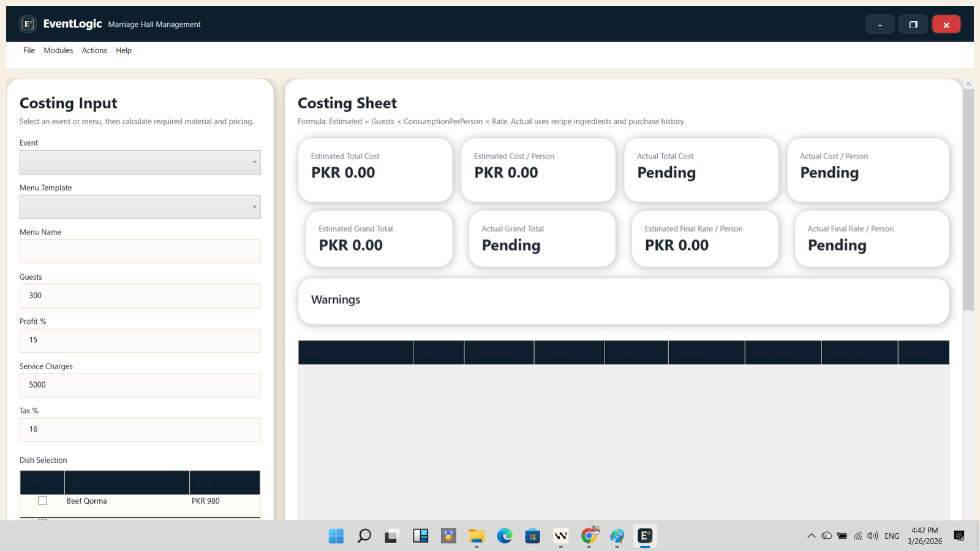Open File Explorer from the taskbar
980x551 pixels.
[477, 536]
